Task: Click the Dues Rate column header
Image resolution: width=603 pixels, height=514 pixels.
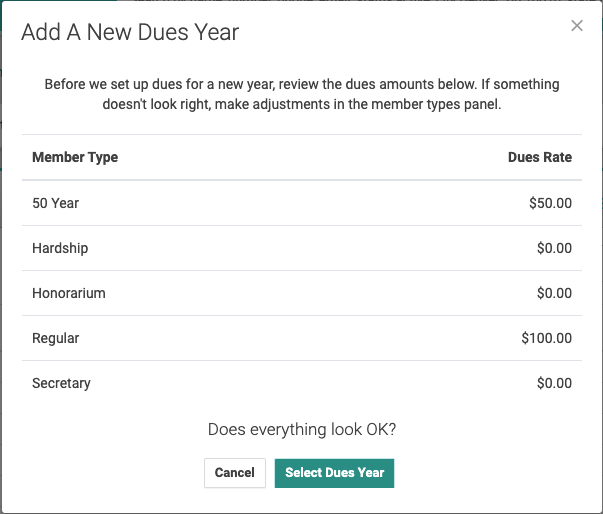Action: (x=540, y=158)
